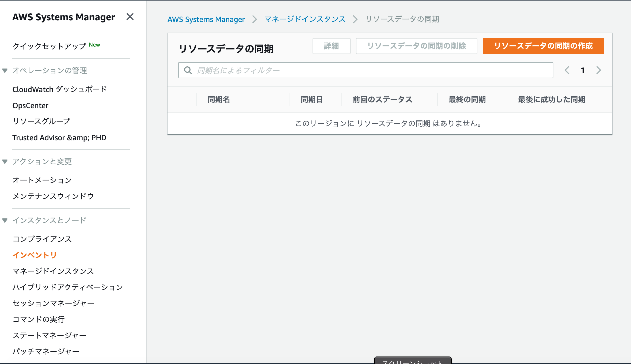The width and height of the screenshot is (631, 364).
Task: Click マネージドインスタンス breadcrumb link
Action: [305, 19]
